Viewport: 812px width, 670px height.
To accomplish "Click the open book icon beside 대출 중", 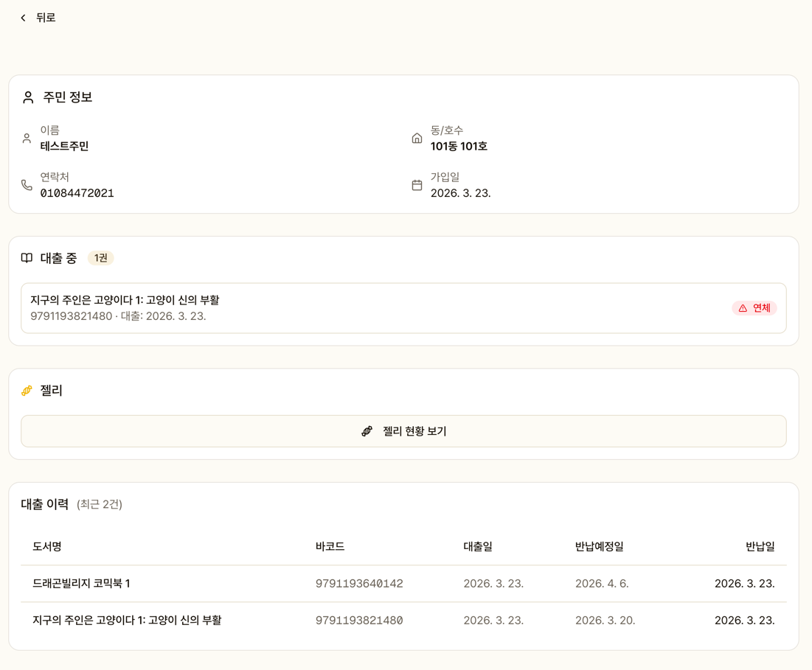I will 27,258.
